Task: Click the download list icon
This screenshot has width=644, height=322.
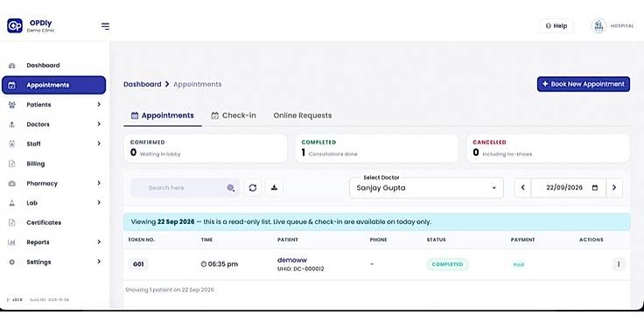Action: (x=274, y=188)
